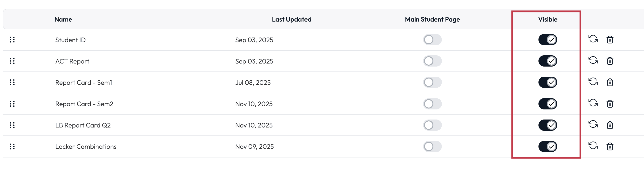Refresh the Report Card - Sem1 entry
This screenshot has height=187, width=644.
click(x=593, y=82)
